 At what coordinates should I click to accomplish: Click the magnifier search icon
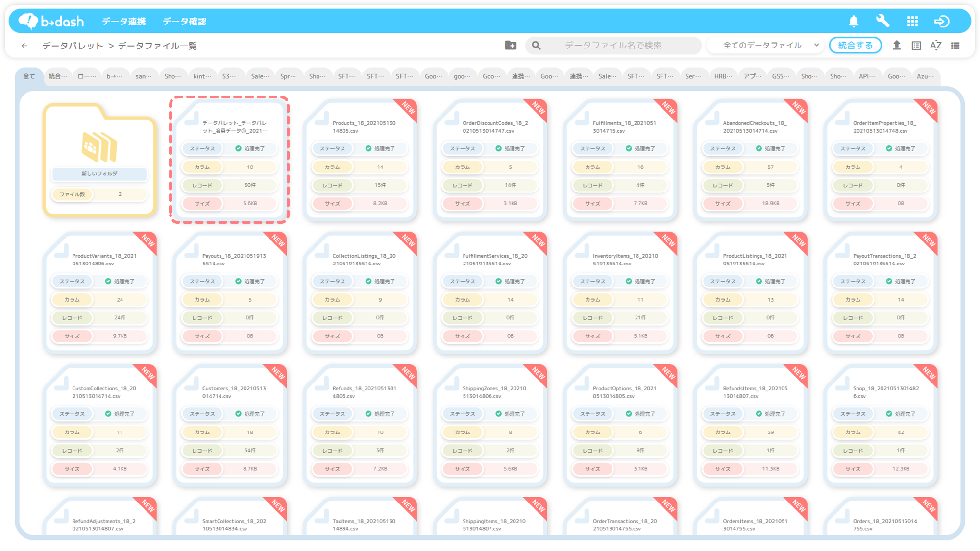click(x=536, y=46)
